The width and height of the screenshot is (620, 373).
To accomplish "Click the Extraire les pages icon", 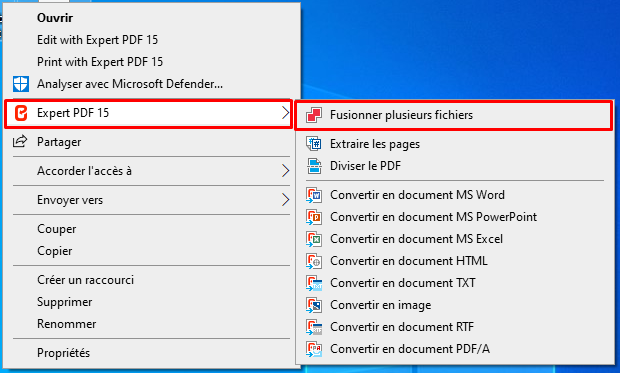I will coord(314,144).
